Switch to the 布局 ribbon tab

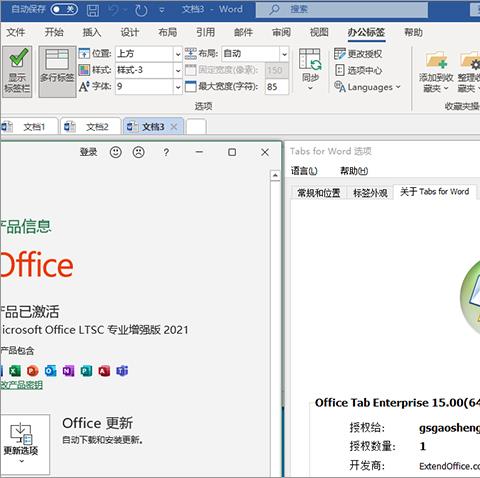pos(167,32)
